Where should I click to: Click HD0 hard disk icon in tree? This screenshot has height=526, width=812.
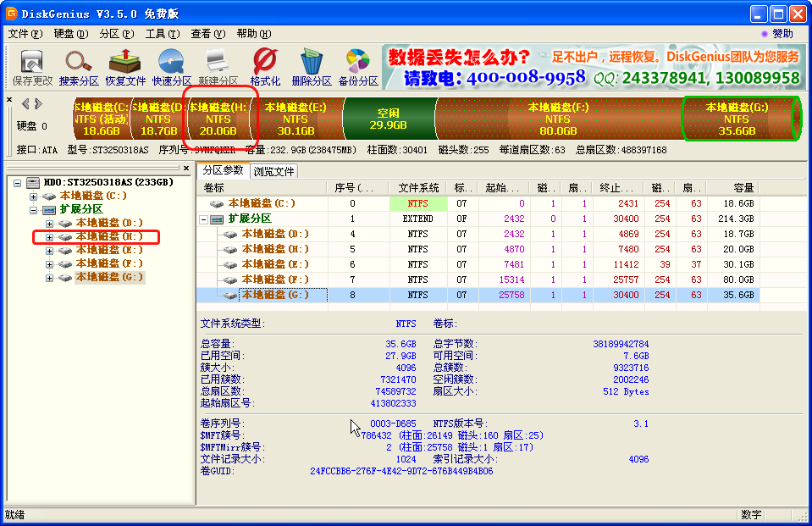point(33,182)
